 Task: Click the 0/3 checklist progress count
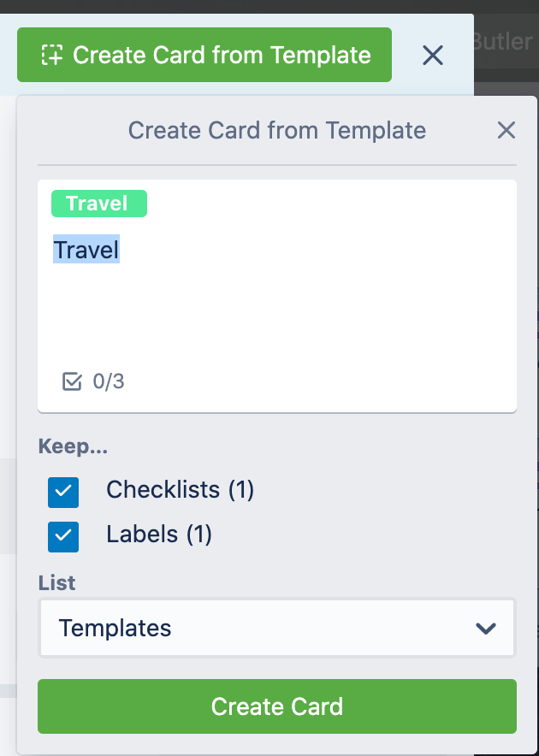(x=109, y=381)
